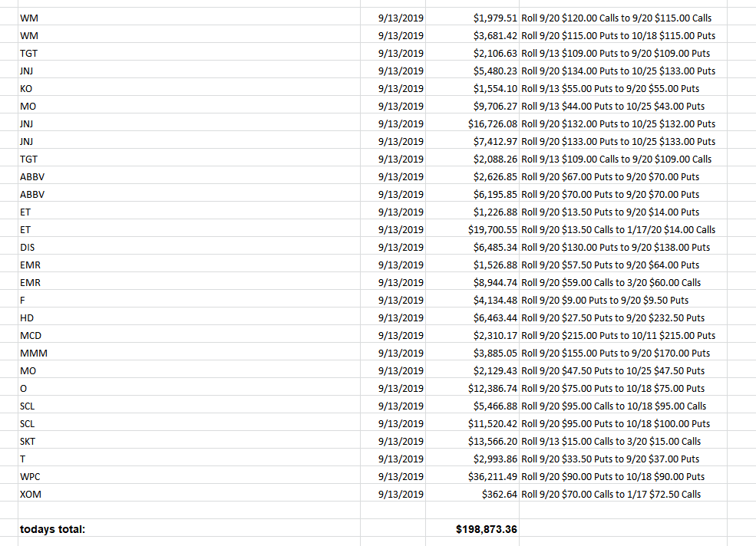Click the ET $19,700.55 amount cell
Image resolution: width=756 pixels, height=546 pixels.
click(x=473, y=229)
